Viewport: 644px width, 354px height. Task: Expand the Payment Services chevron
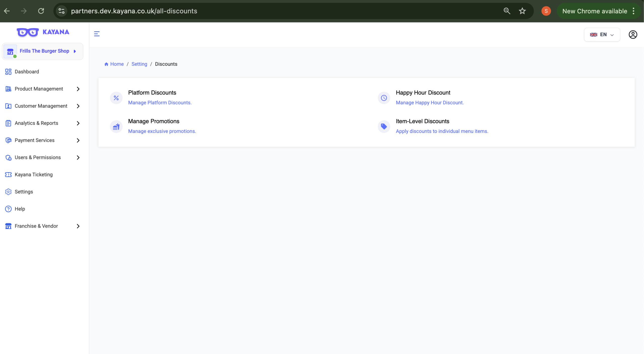point(78,140)
